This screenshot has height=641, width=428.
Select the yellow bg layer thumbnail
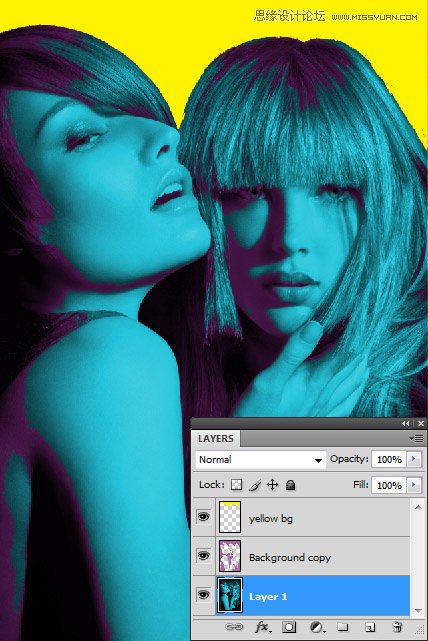tap(230, 517)
